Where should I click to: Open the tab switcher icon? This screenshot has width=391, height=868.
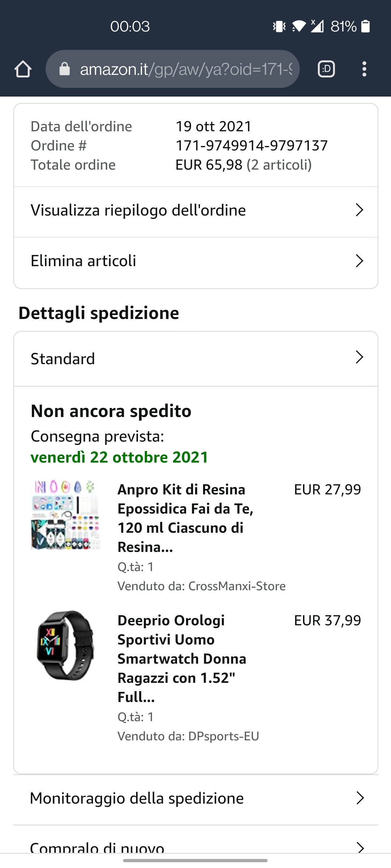[326, 69]
